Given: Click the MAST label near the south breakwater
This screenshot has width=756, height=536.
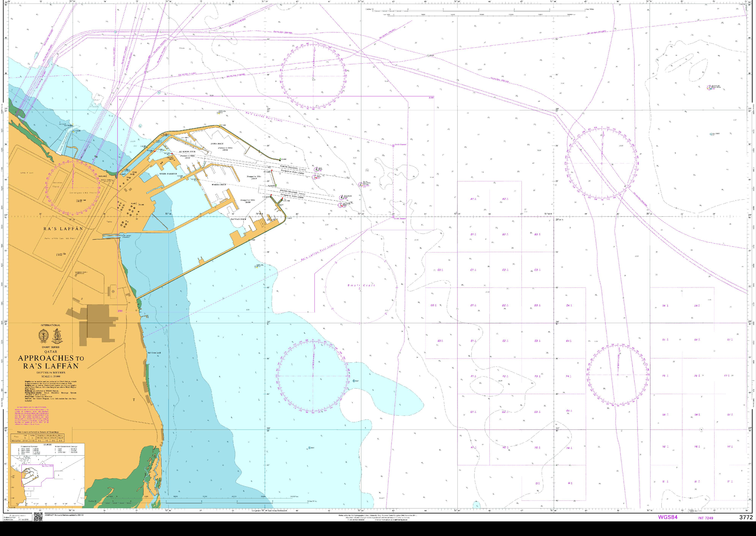Looking at the screenshot, I should (282, 205).
